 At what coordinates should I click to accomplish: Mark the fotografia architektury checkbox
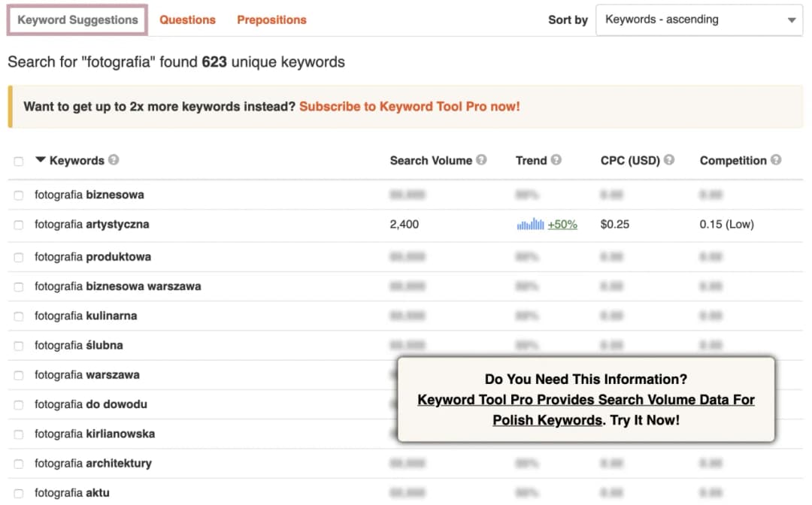pyautogui.click(x=19, y=464)
